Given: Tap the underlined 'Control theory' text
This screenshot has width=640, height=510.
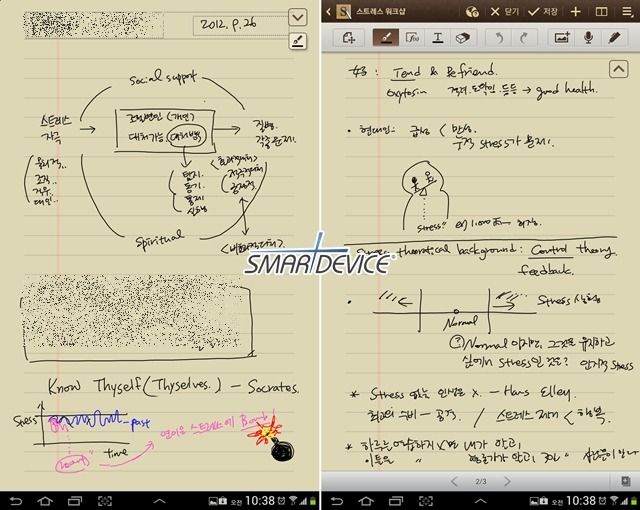Looking at the screenshot, I should pos(572,249).
